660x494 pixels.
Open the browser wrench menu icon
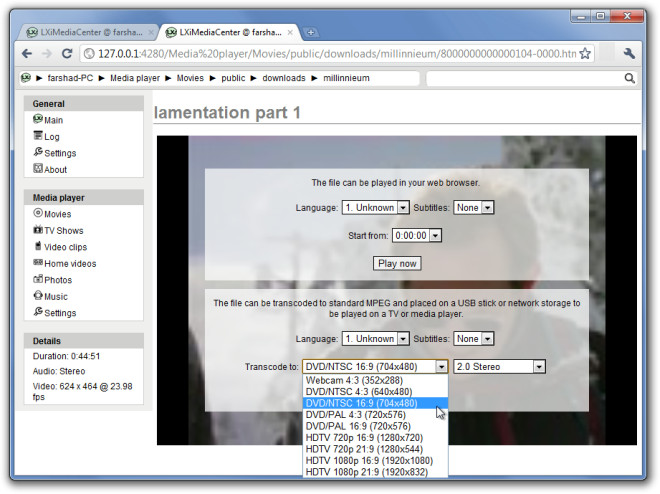[629, 53]
